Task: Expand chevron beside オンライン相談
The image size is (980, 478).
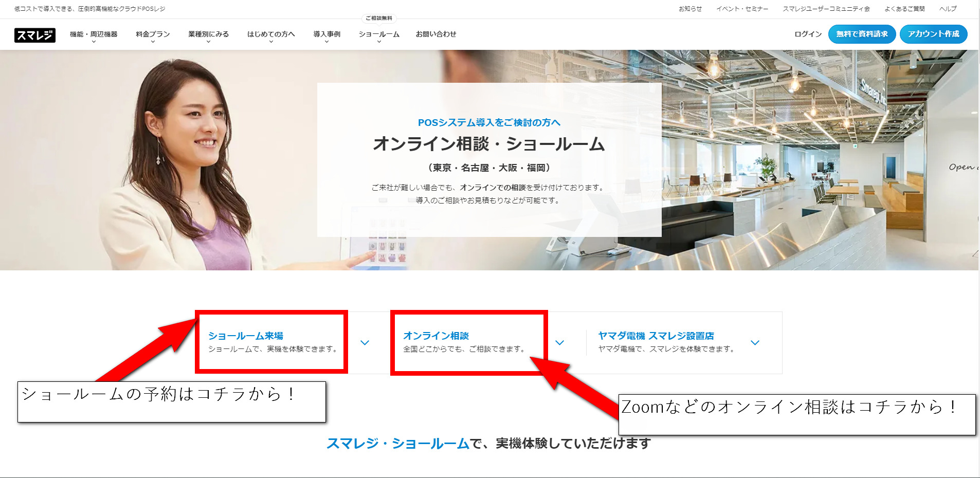Action: click(560, 343)
